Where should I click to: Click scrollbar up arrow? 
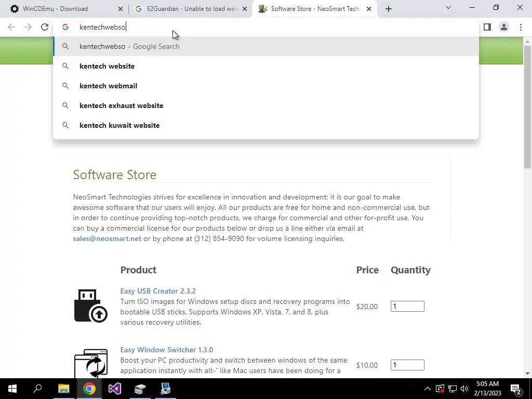click(527, 42)
